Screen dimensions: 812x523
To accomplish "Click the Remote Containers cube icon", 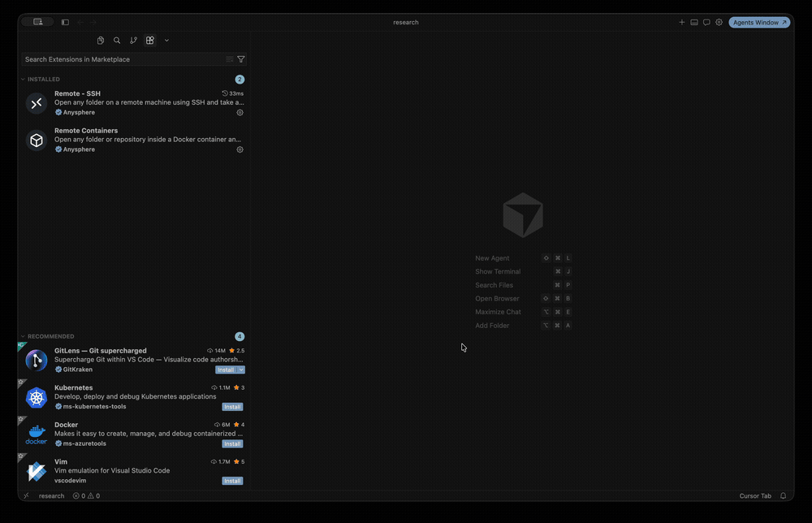I will click(37, 140).
